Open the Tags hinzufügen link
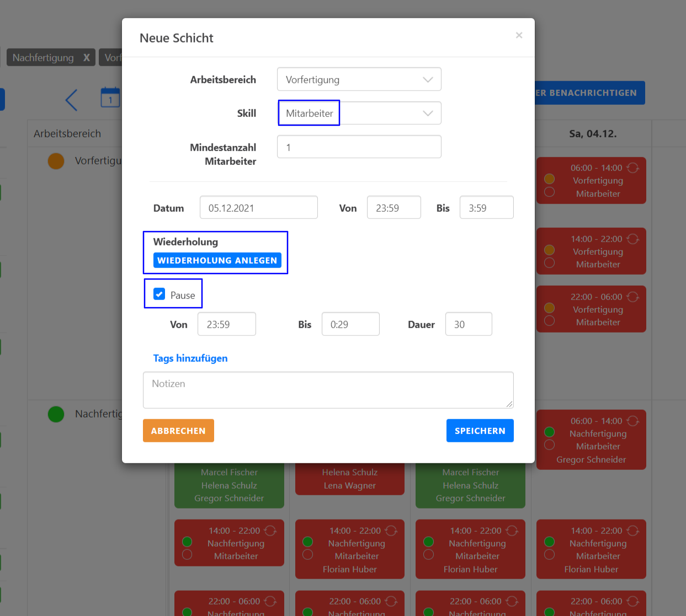 190,358
